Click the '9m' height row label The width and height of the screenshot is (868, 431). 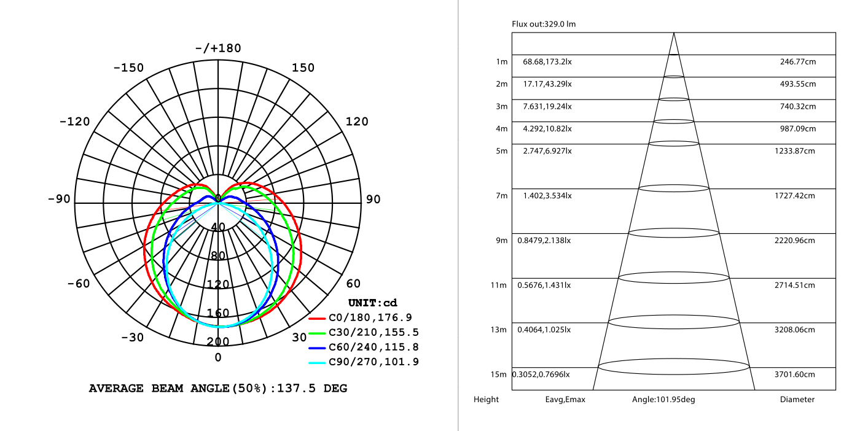pos(502,241)
